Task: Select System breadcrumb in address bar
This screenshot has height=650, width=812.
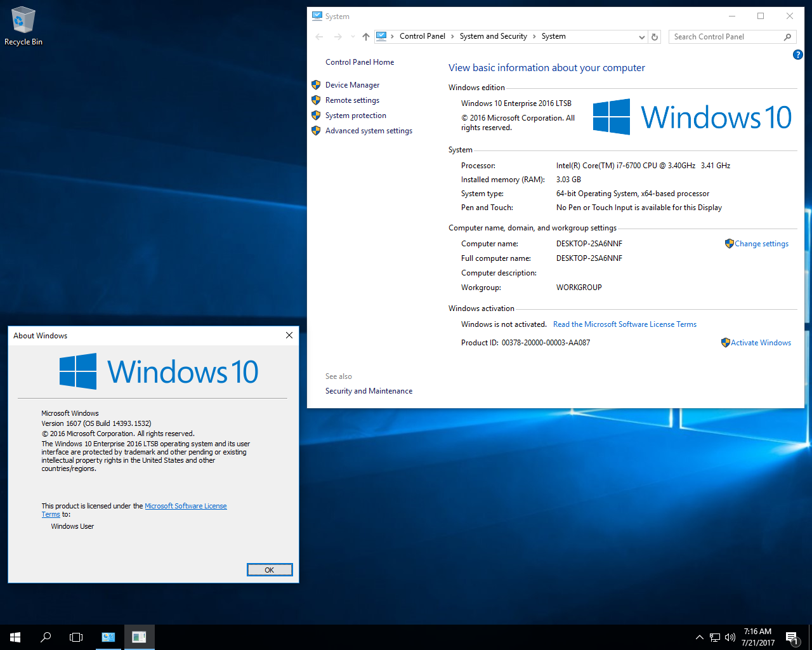Action: [554, 36]
